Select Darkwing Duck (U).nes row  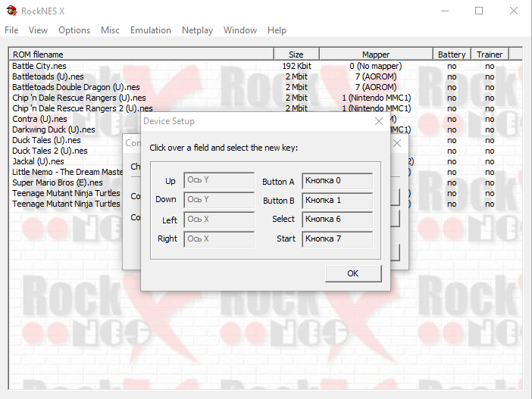(x=54, y=129)
